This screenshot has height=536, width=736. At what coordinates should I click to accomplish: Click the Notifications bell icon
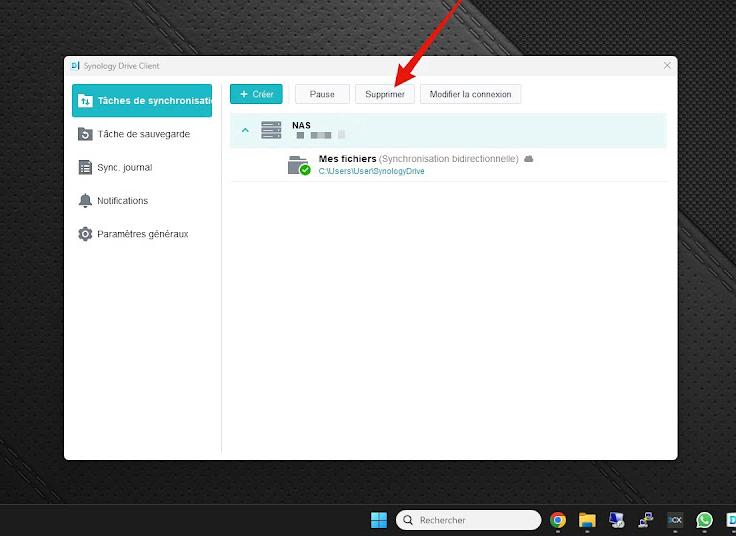85,200
